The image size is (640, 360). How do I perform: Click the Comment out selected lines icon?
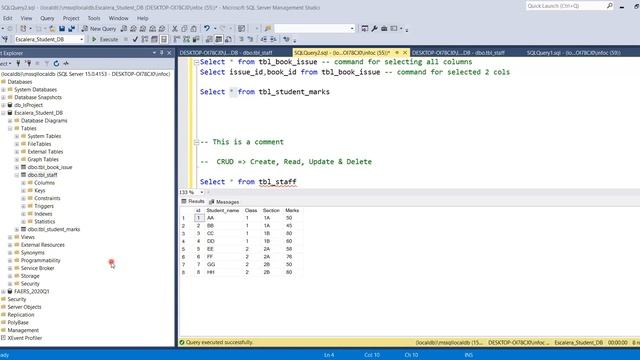tap(241, 39)
